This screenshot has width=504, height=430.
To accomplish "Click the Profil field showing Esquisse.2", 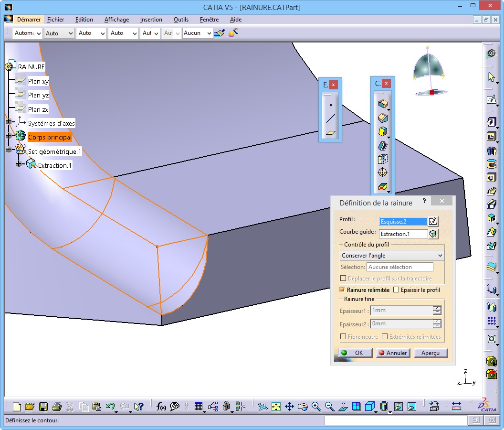I will pos(403,221).
